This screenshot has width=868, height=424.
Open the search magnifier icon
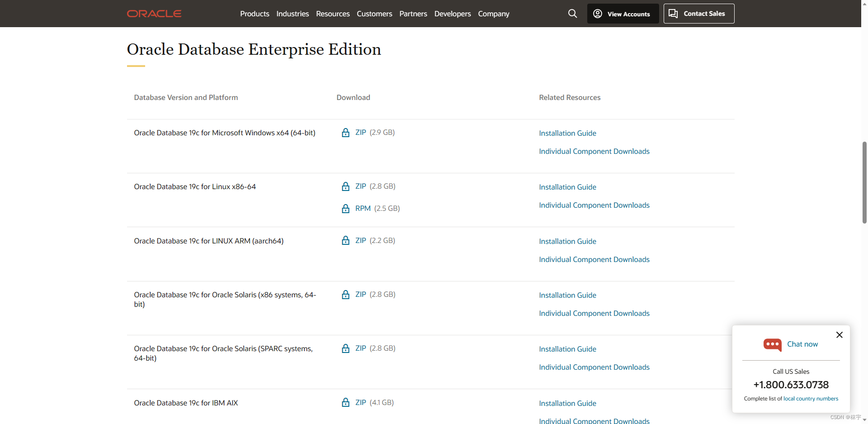coord(572,14)
